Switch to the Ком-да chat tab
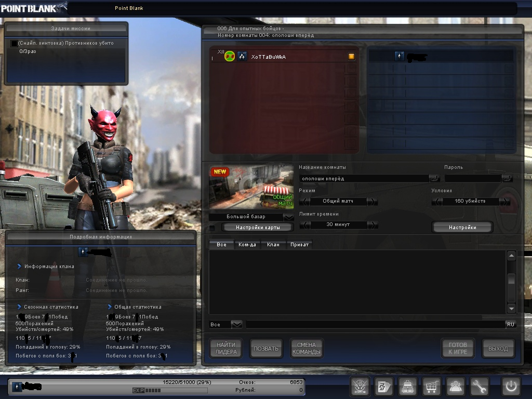Image resolution: width=532 pixels, height=399 pixels. pyautogui.click(x=247, y=245)
